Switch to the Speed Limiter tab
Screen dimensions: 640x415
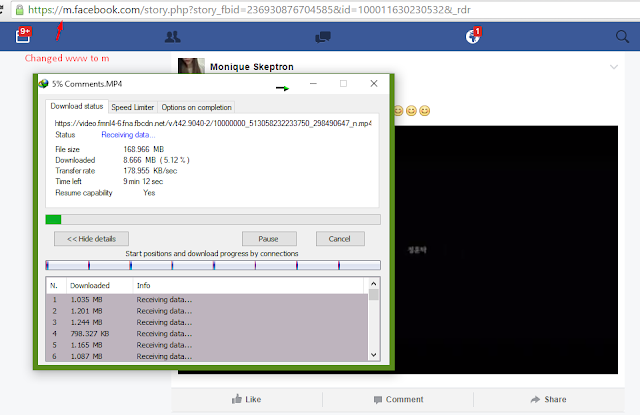[133, 107]
